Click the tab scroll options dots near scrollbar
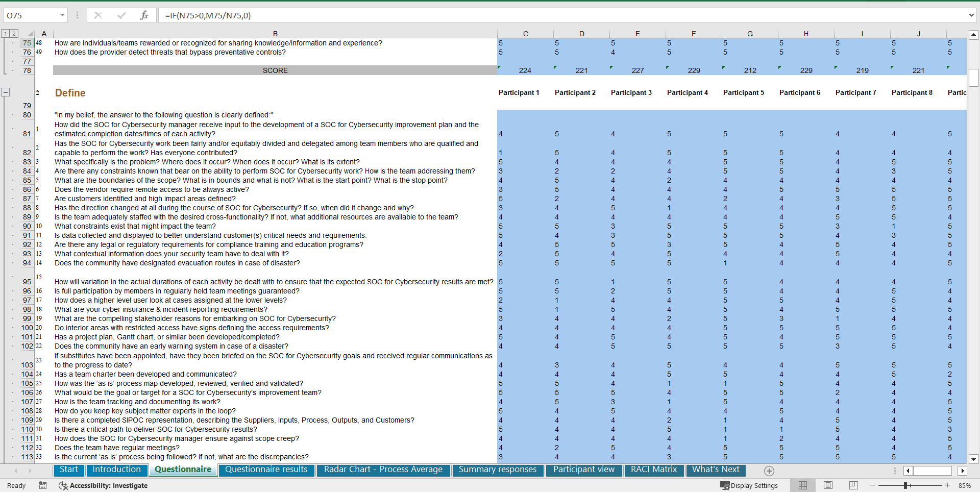980x493 pixels. pos(895,471)
